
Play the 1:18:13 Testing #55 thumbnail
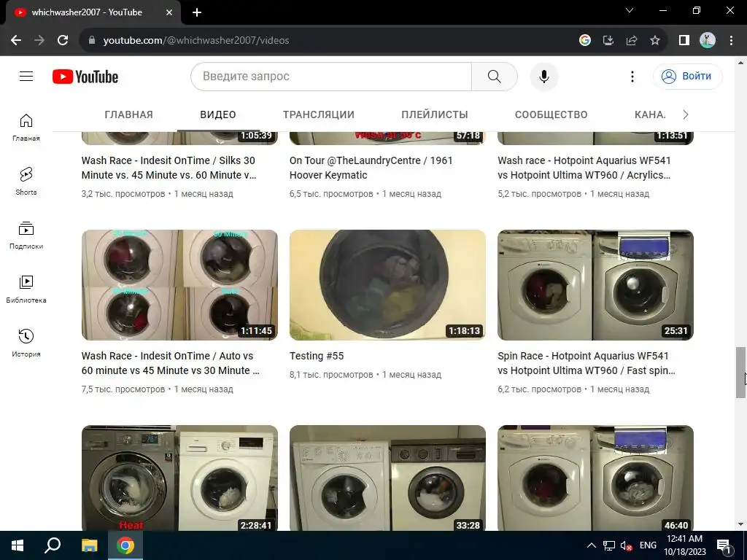click(387, 285)
